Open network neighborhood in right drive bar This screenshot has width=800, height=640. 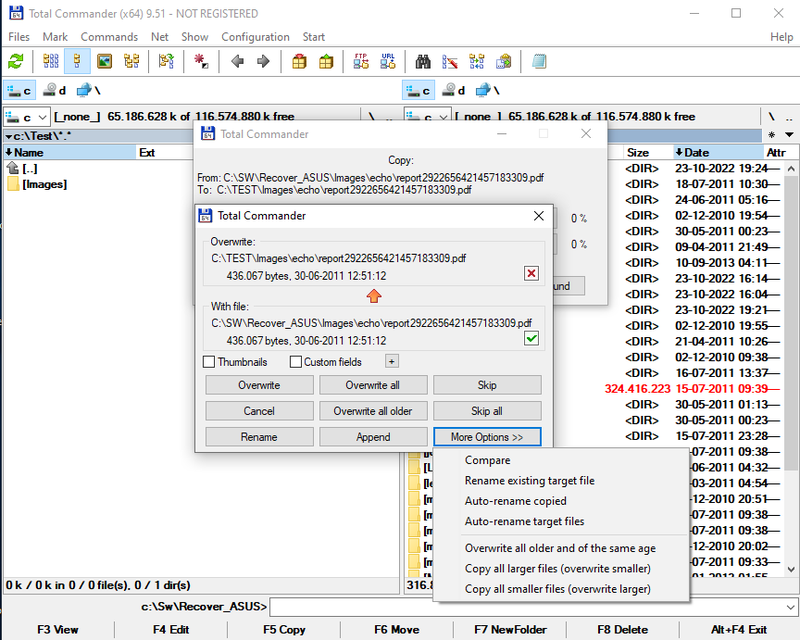point(488,91)
